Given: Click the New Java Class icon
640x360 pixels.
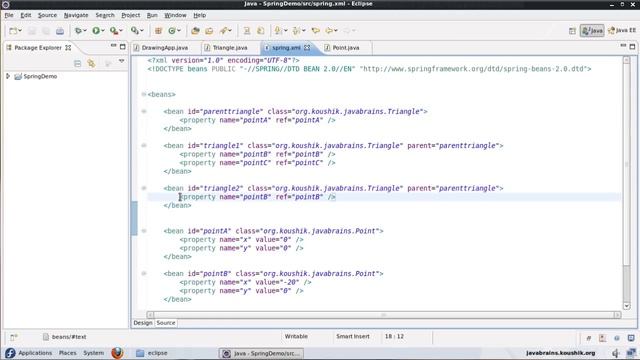Looking at the screenshot, I should 172,31.
